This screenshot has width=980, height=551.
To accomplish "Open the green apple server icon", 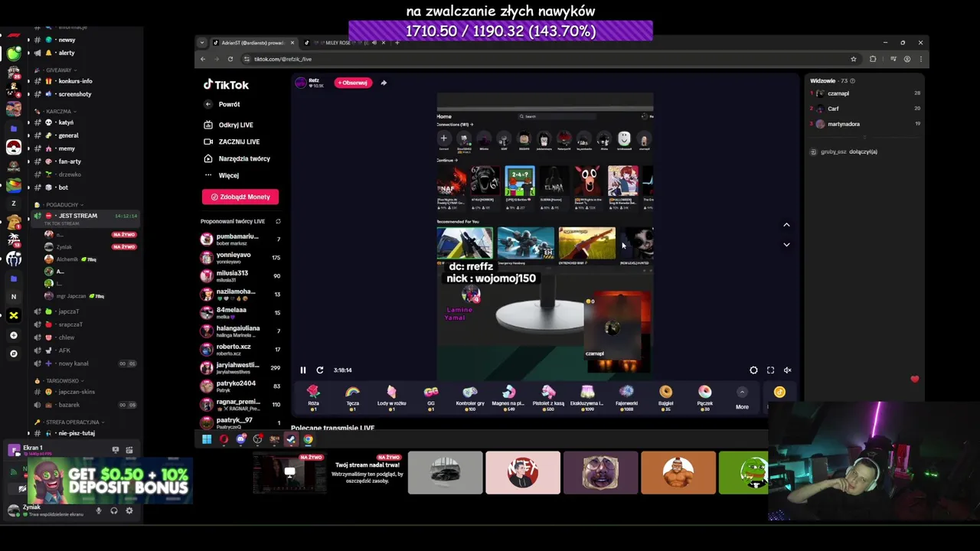I will (x=14, y=54).
